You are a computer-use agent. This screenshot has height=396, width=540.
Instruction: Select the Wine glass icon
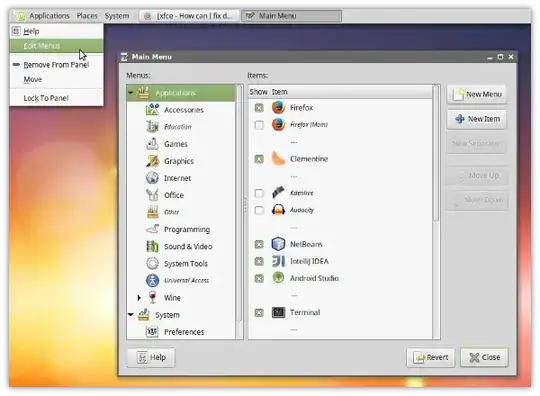(x=152, y=297)
